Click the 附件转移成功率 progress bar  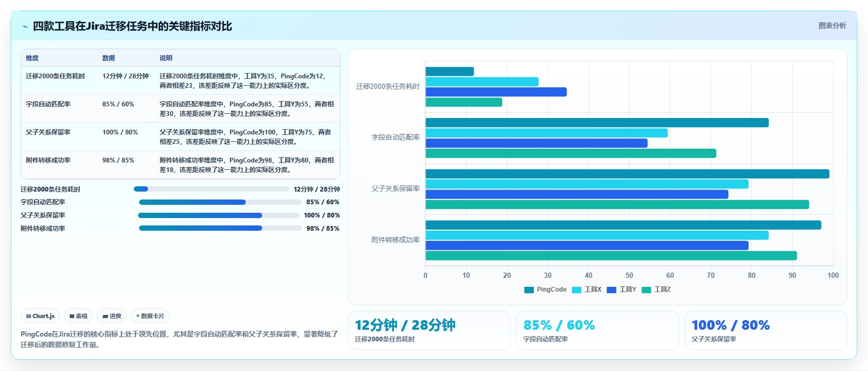(220, 229)
